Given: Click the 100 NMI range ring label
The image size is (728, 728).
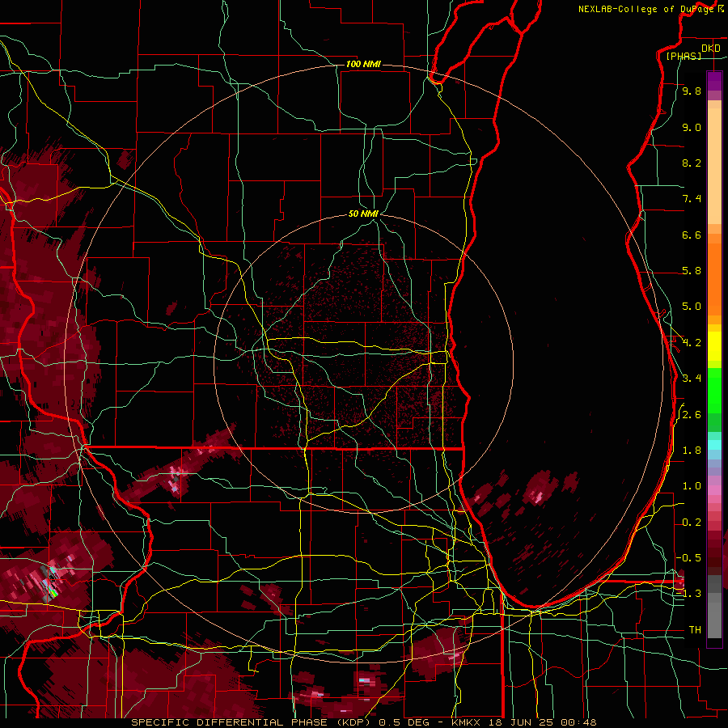Looking at the screenshot, I should (x=363, y=64).
